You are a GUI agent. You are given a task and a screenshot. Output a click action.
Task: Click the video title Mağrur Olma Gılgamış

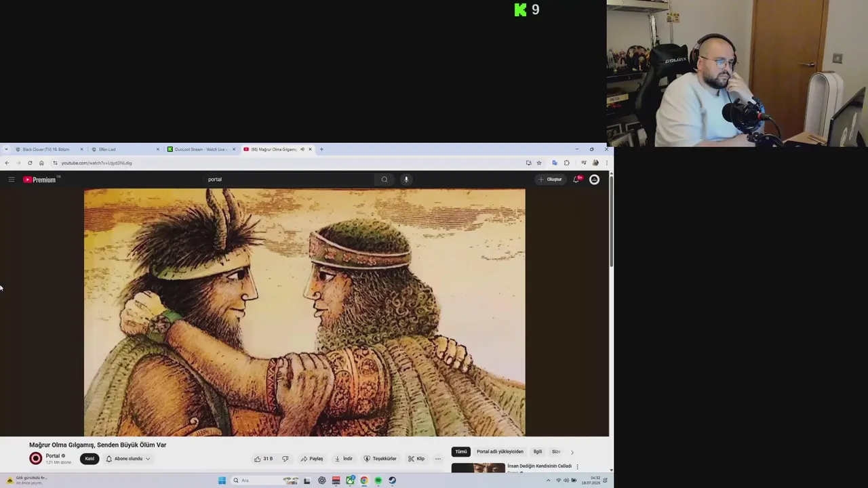[x=98, y=445]
